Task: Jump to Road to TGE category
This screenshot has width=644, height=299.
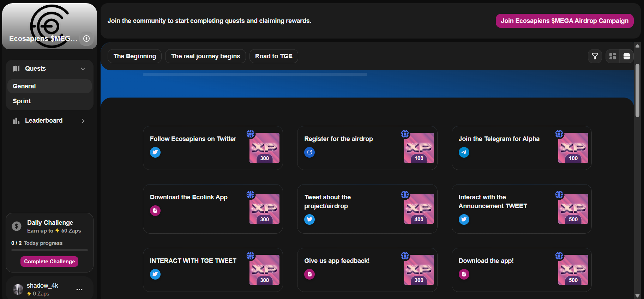Action: [x=274, y=56]
